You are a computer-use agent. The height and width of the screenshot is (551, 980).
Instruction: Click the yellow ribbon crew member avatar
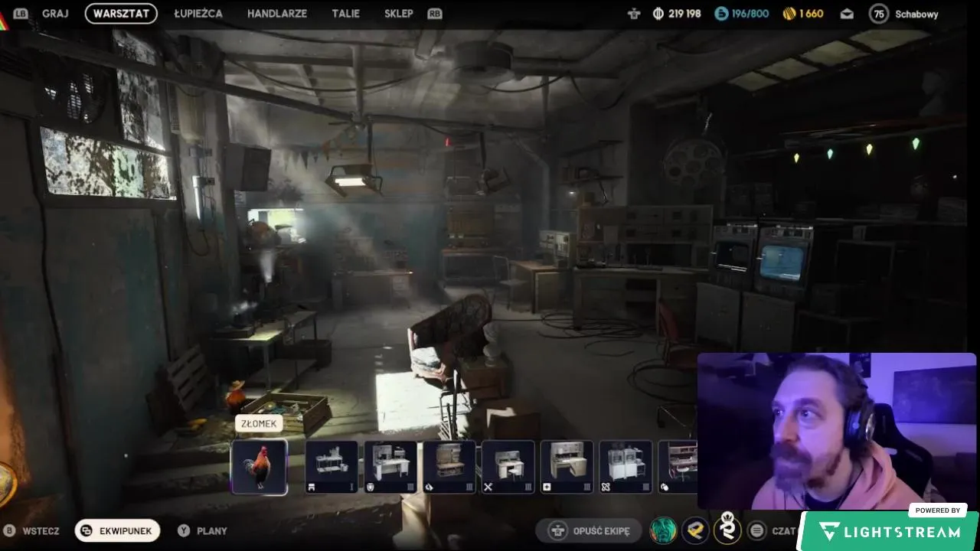[695, 530]
